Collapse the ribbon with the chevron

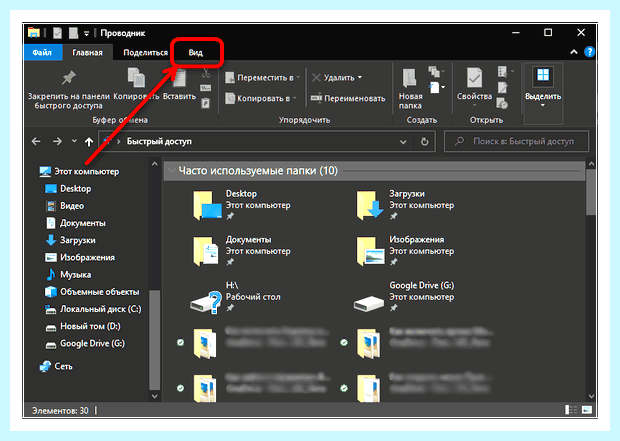point(574,52)
